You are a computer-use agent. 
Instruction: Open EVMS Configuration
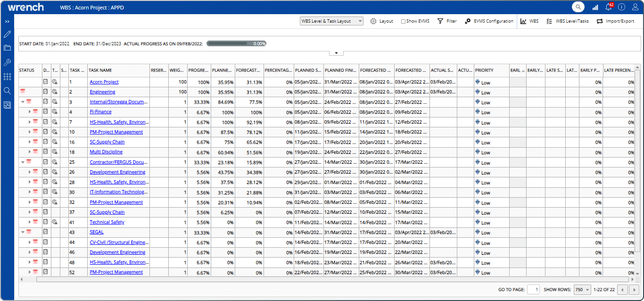[489, 21]
